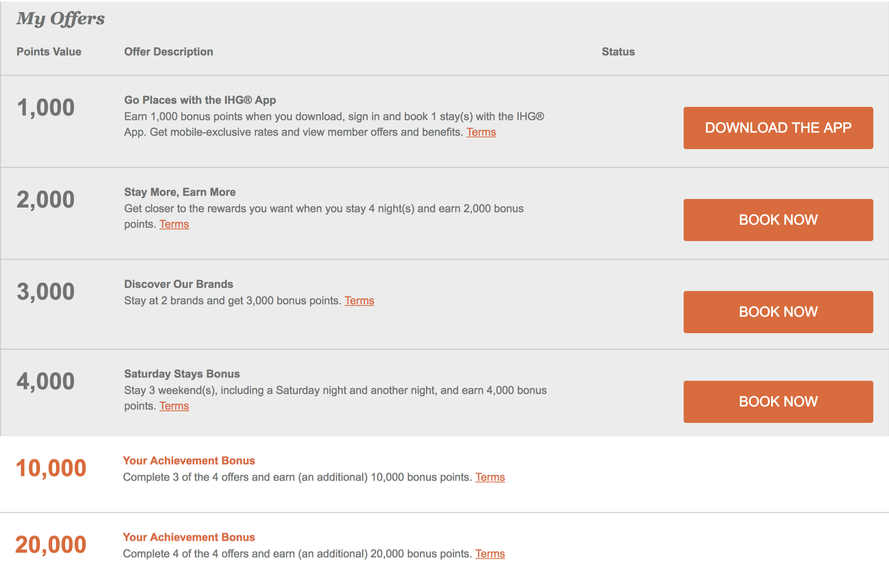Open Terms for Stay More, Earn More

174,224
